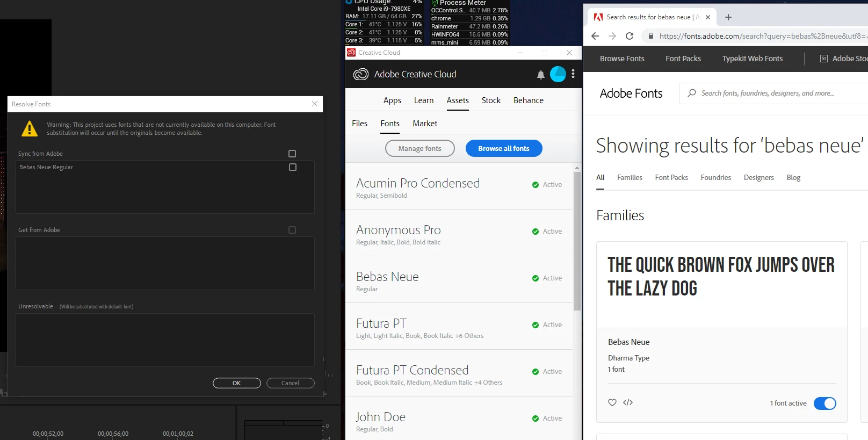
Task: Click the Browse all fonts button
Action: (504, 148)
